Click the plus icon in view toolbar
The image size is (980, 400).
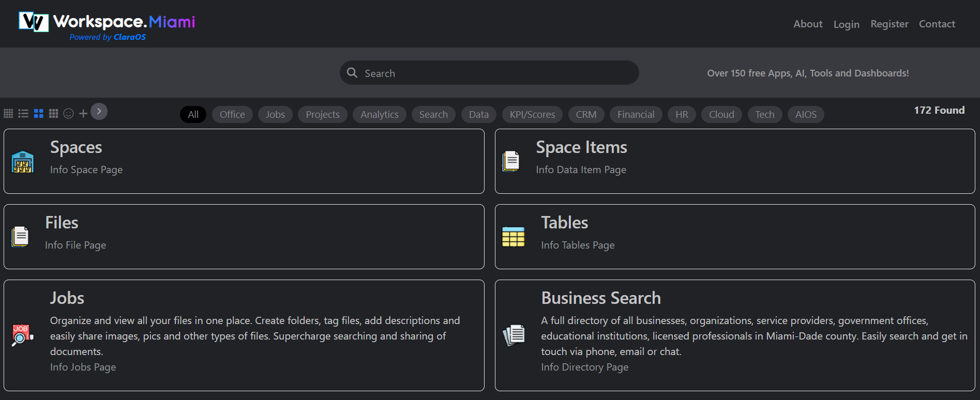click(x=83, y=114)
